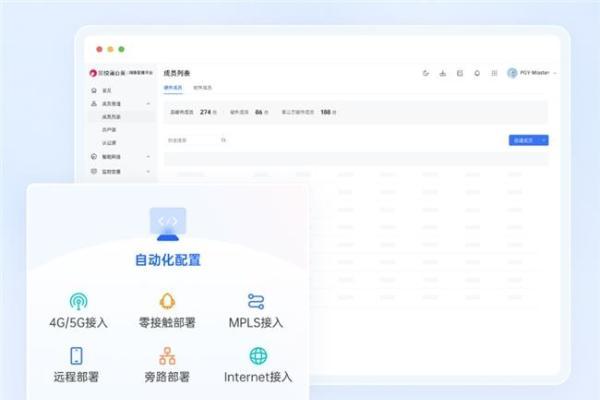Click the red logo at sidebar top

tap(93, 73)
